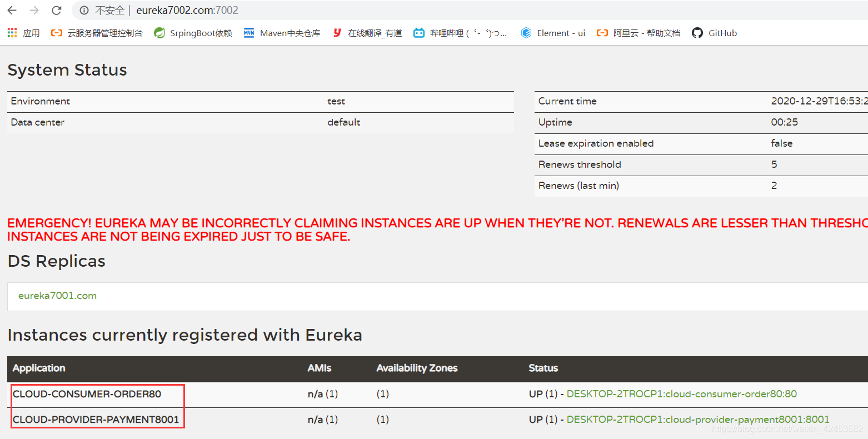The height and width of the screenshot is (439, 868).
Task: Click UP (1) status in CLOUD-PROVIDER-PAYMENT8001 row
Action: pos(543,419)
